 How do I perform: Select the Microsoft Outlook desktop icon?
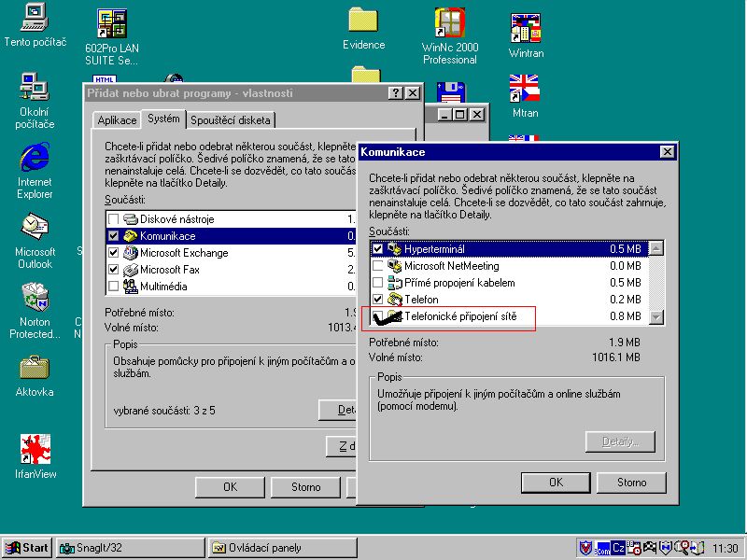point(35,227)
